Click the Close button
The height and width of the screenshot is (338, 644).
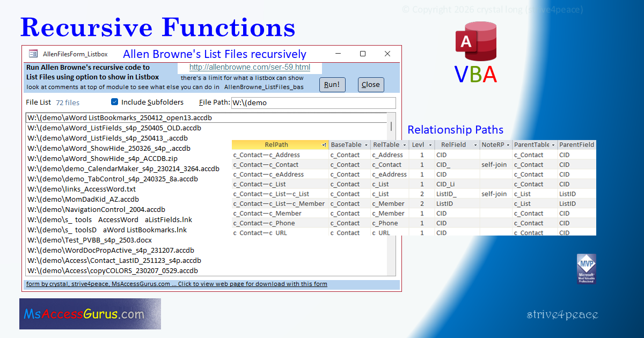[371, 84]
